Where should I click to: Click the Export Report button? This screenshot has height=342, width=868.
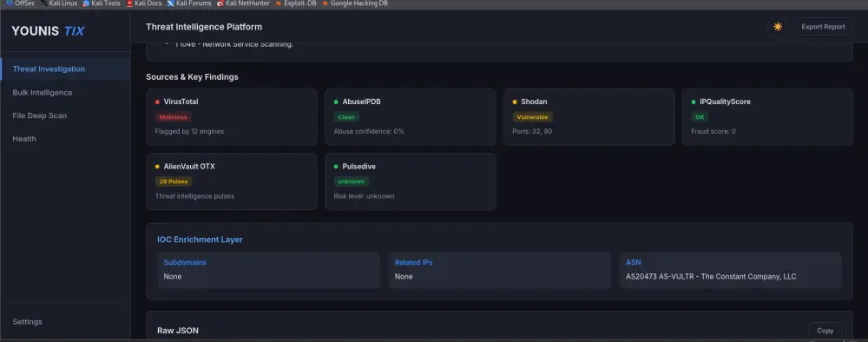click(x=823, y=27)
